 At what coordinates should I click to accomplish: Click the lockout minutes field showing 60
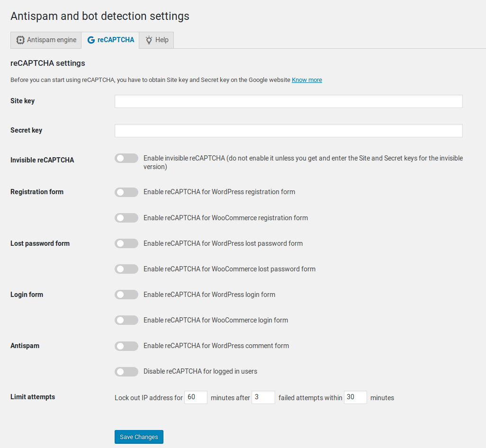(196, 397)
